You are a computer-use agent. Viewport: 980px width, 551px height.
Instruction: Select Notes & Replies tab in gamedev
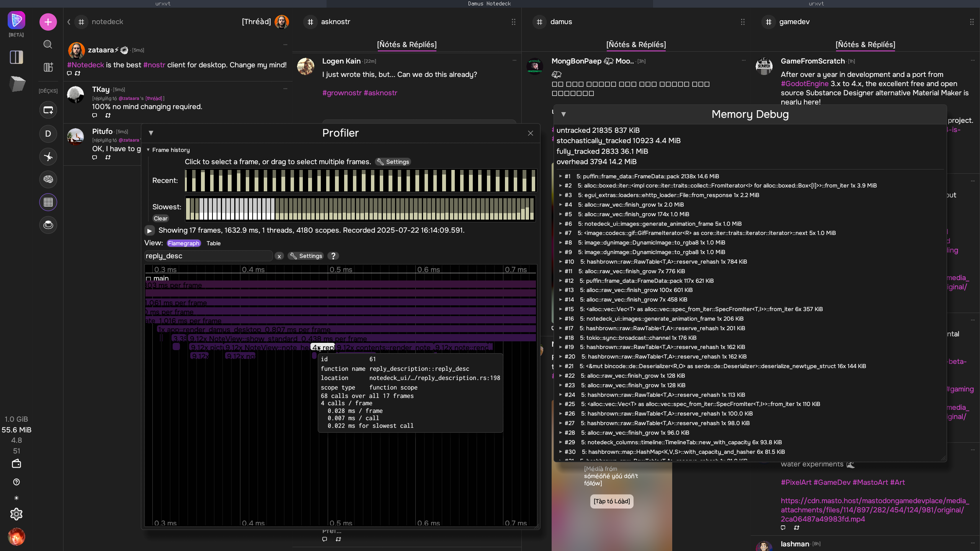[x=866, y=45]
